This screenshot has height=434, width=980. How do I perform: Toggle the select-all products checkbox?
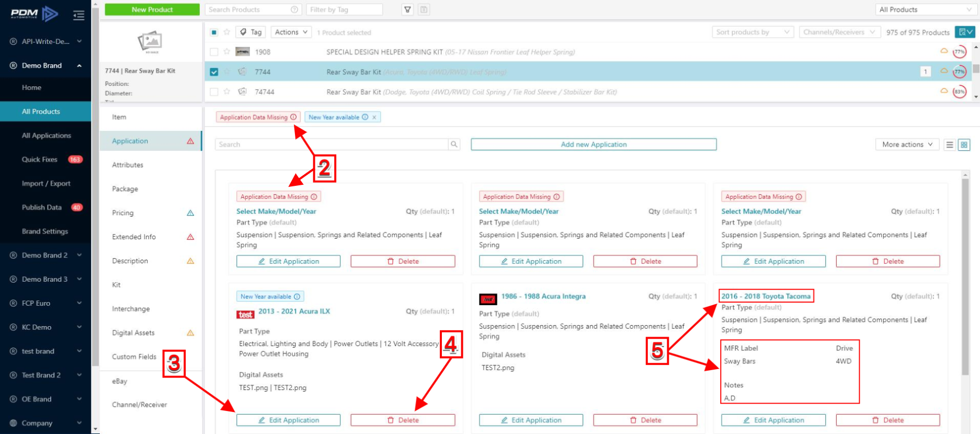[x=214, y=32]
